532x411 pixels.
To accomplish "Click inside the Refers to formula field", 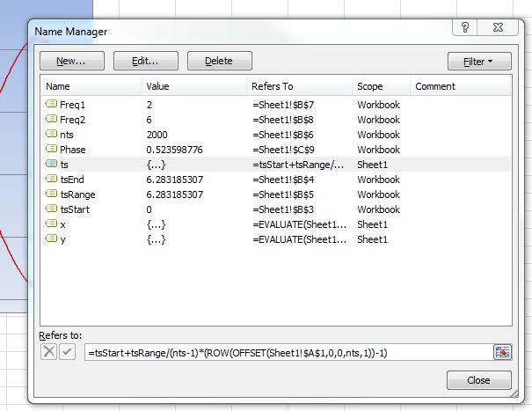I will (286, 352).
